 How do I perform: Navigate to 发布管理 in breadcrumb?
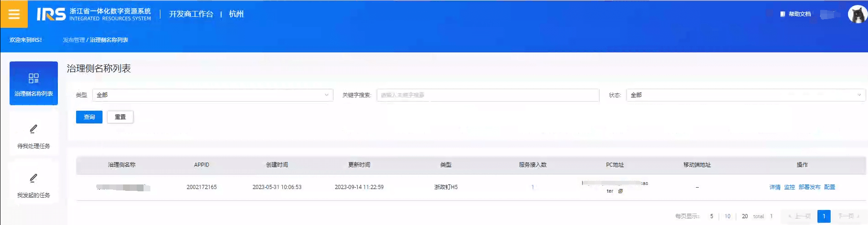click(74, 40)
